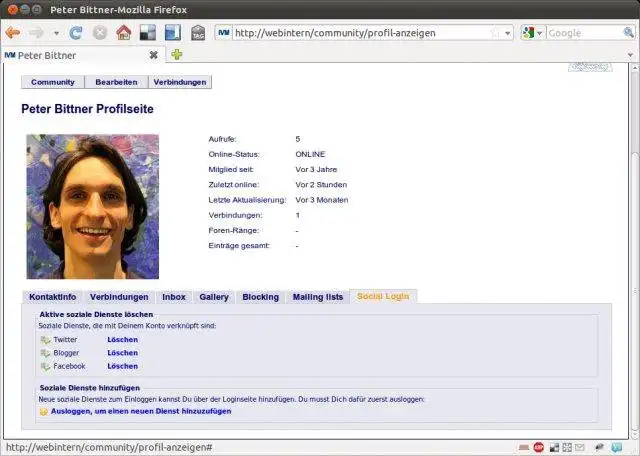This screenshot has height=456, width=640.
Task: Click the blue panel toolbar icon
Action: (x=173, y=33)
